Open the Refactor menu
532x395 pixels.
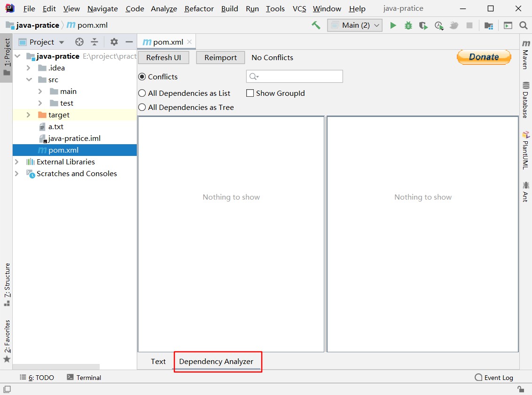point(199,8)
